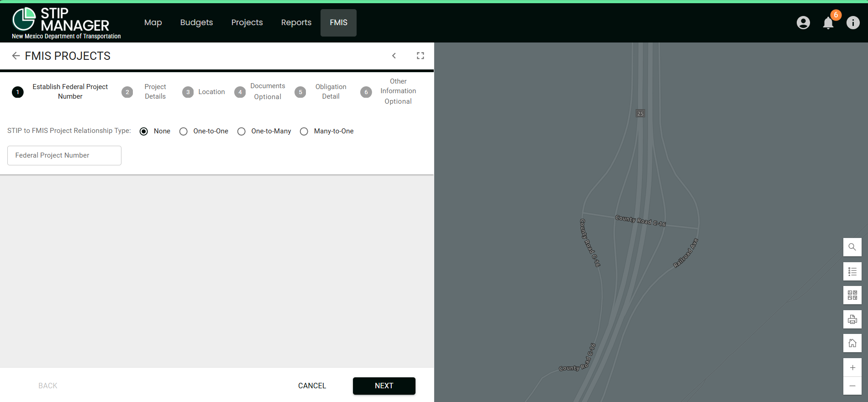Click the STIP Manager logo
The width and height of the screenshot is (868, 402).
pyautogui.click(x=61, y=19)
